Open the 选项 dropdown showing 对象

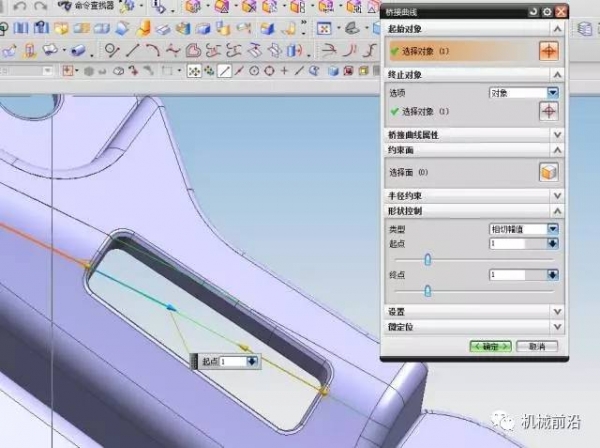(524, 93)
